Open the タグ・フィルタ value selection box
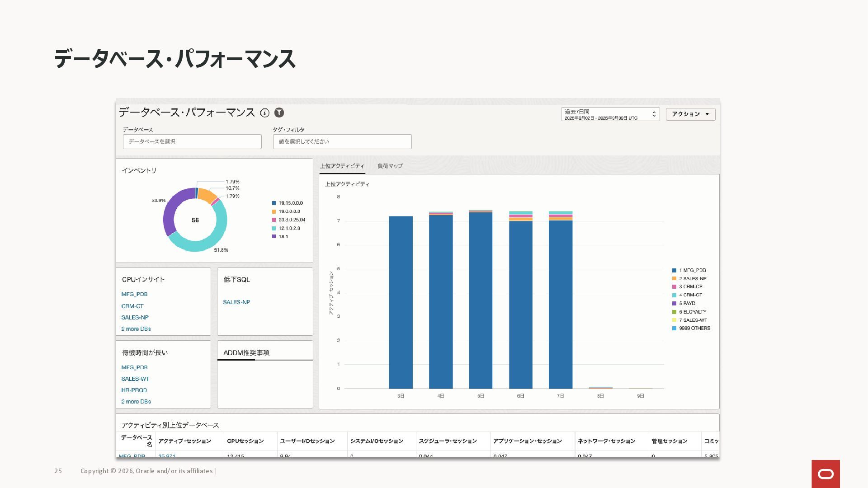Image resolution: width=868 pixels, height=488 pixels. tap(342, 142)
